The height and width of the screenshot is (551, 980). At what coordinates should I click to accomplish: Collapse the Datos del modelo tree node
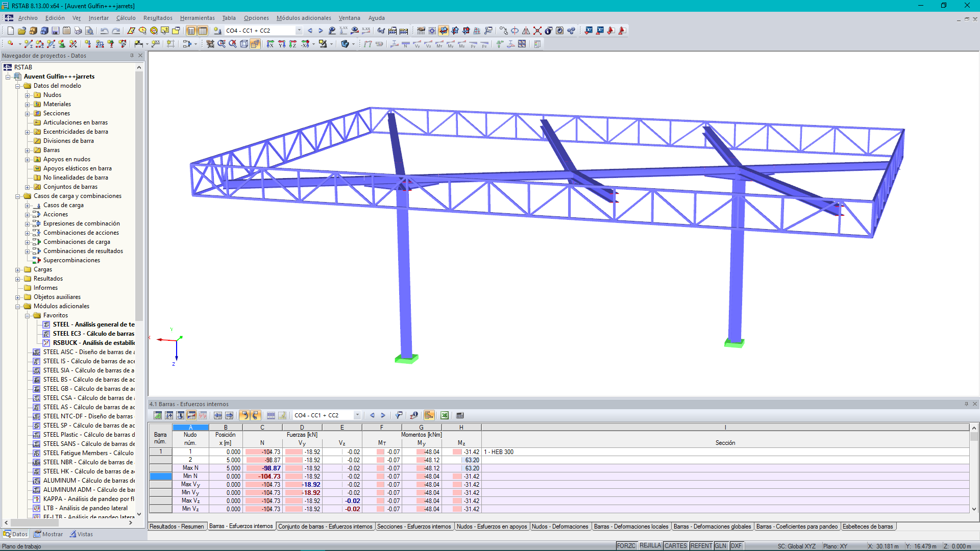18,86
